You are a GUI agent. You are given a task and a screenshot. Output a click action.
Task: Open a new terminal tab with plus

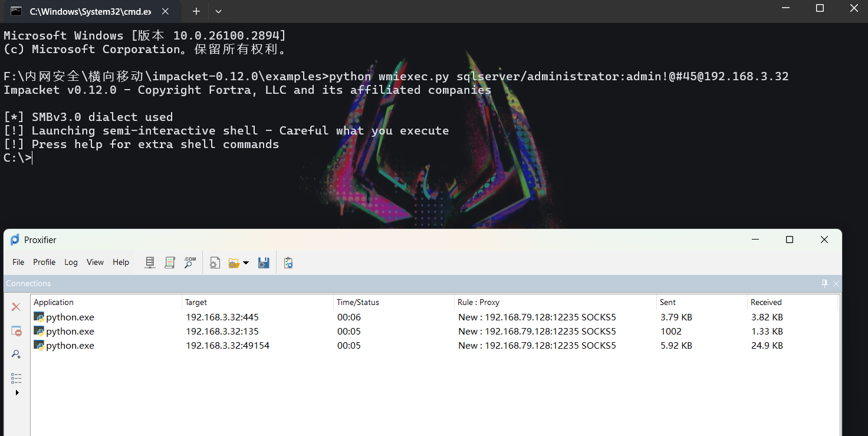[196, 11]
